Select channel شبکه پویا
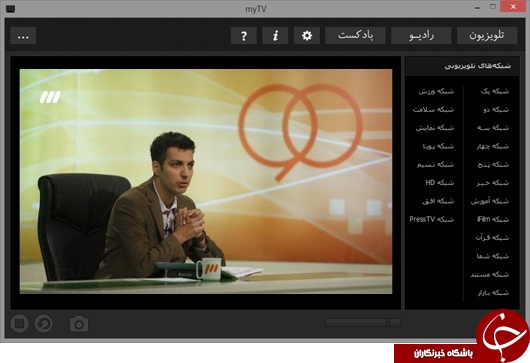Viewport: 530px width, 363px height. coord(438,146)
